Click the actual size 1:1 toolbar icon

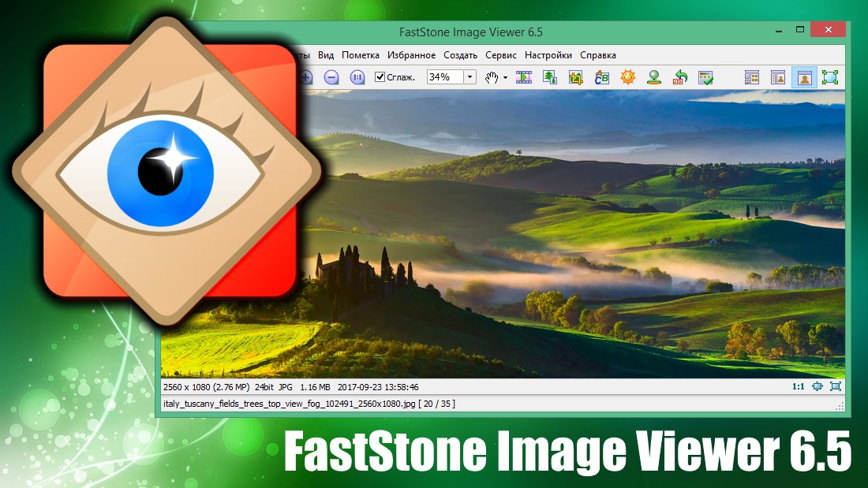(357, 77)
